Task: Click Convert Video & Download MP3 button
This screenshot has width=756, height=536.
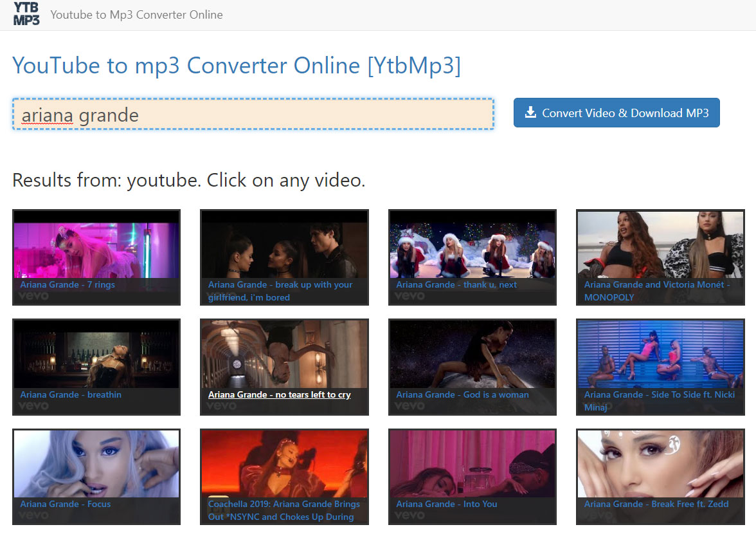Action: point(616,113)
